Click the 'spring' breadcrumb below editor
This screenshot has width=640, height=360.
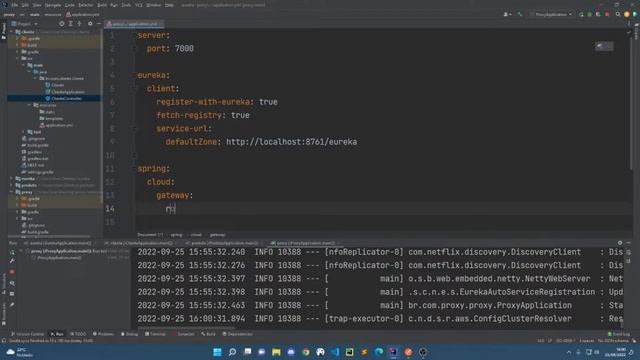click(176, 235)
